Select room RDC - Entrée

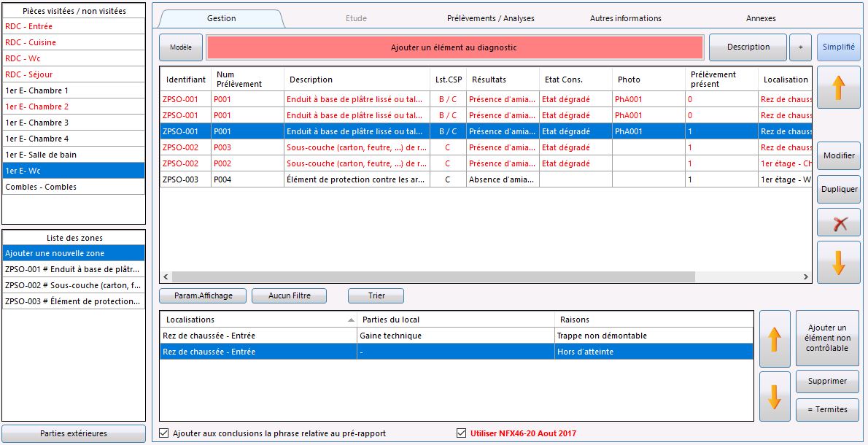coord(74,26)
